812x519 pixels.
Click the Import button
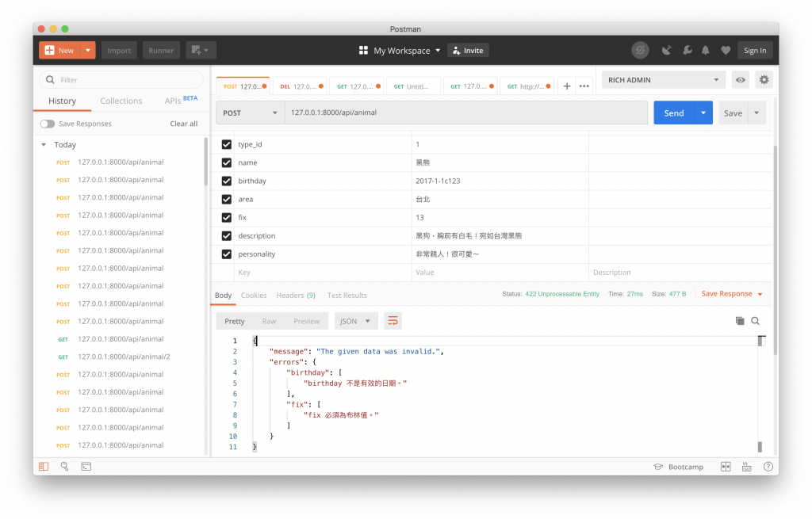click(x=119, y=50)
